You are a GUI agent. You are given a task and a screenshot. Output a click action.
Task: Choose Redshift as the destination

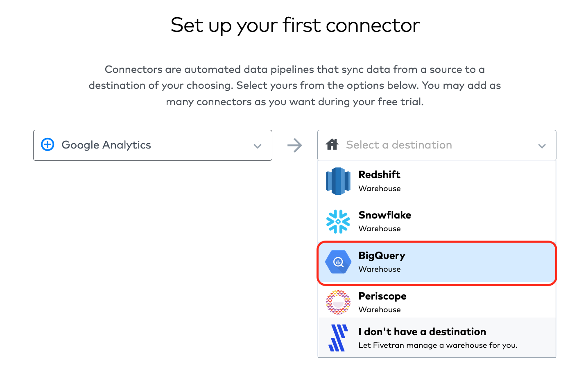click(x=437, y=181)
